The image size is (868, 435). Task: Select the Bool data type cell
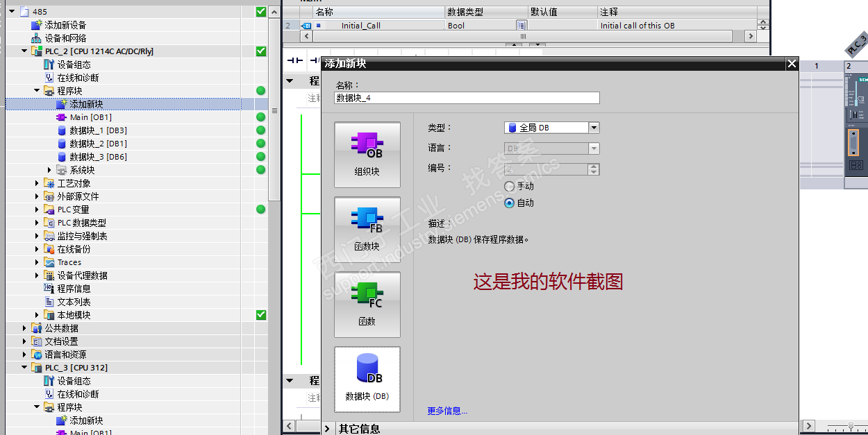tap(480, 25)
